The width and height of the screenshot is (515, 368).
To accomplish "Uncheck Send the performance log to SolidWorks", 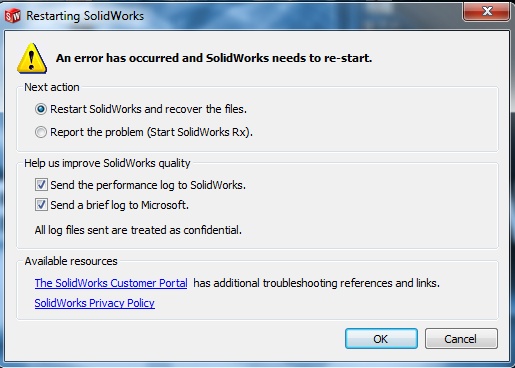I will (41, 185).
